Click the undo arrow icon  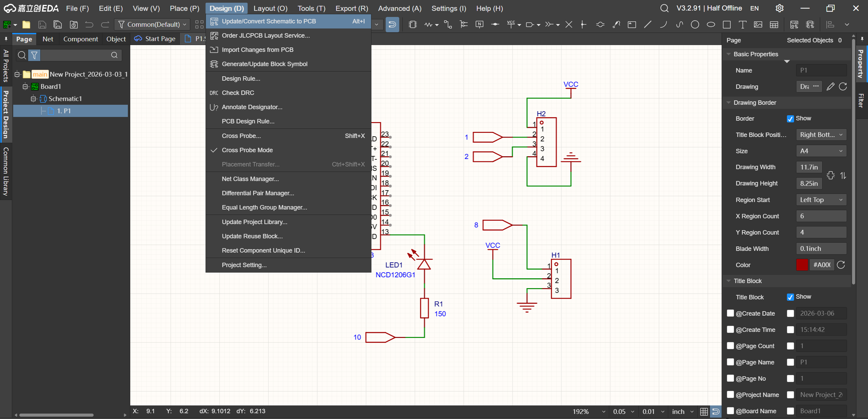pos(89,24)
